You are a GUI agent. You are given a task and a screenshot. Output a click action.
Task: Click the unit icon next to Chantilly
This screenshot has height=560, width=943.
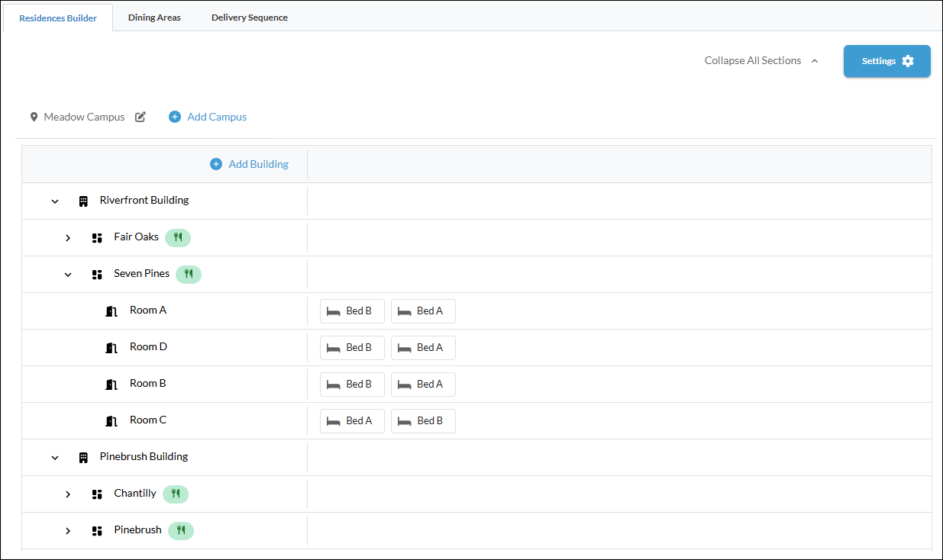pos(97,494)
